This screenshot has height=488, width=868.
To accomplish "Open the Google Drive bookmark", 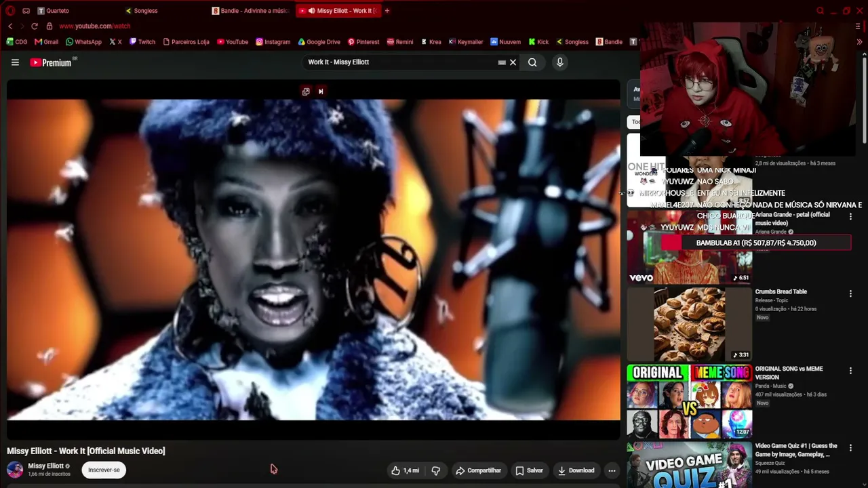I will coord(319,42).
